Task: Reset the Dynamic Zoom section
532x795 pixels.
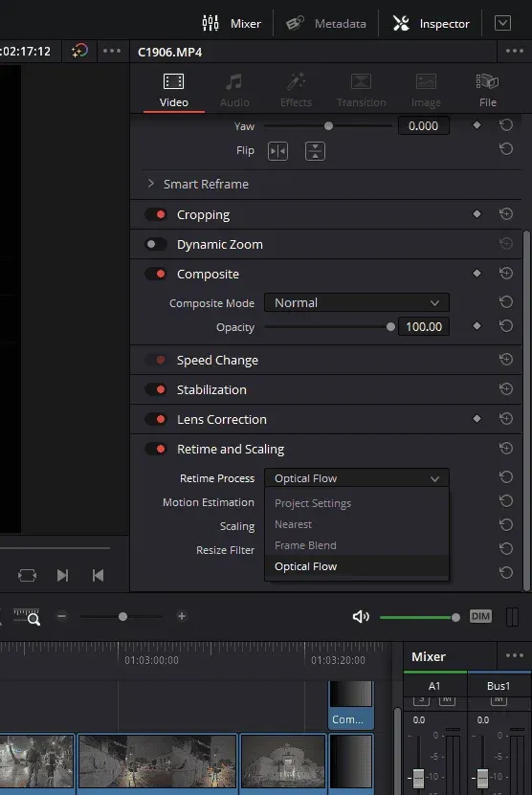Action: [506, 244]
